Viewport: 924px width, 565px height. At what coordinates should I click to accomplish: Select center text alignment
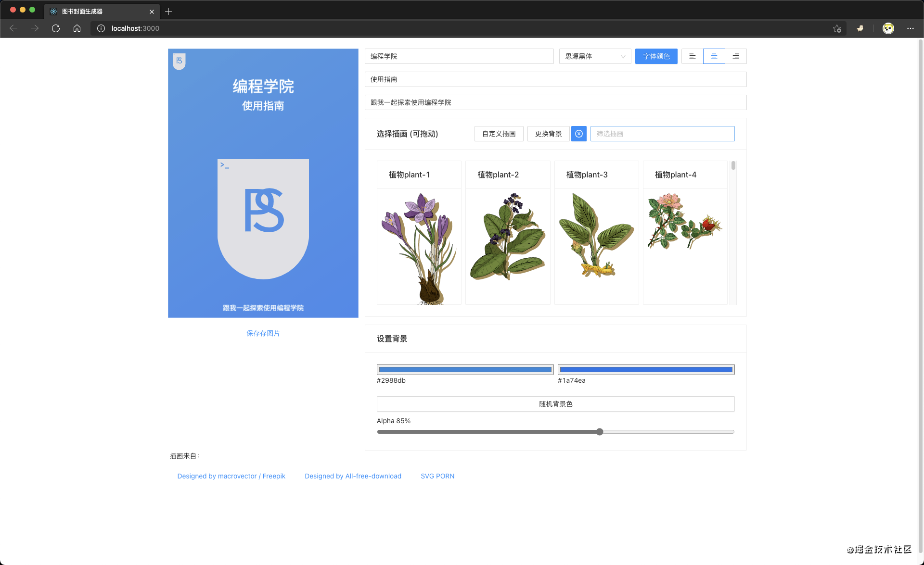[x=714, y=56]
